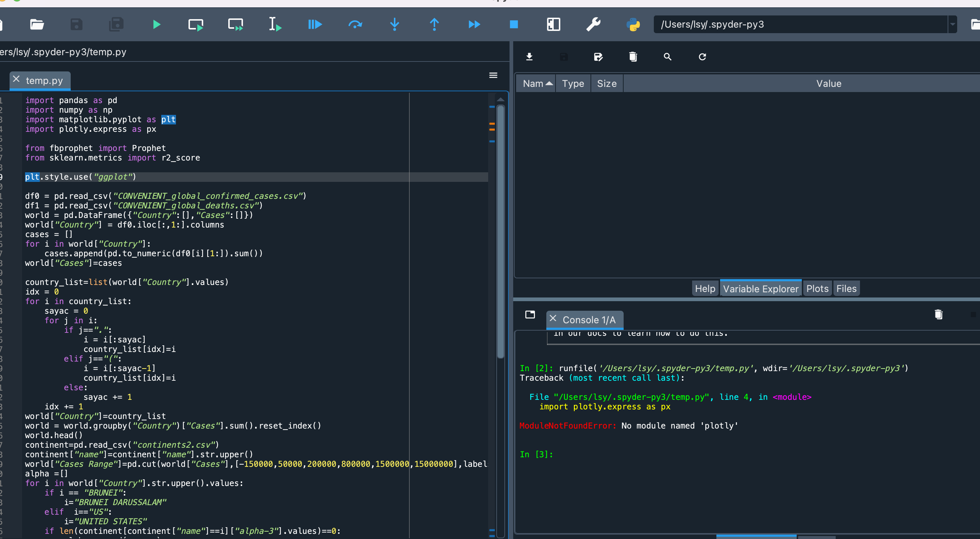Browse console tabs icon
Viewport: 980px width, 539px height.
(530, 314)
